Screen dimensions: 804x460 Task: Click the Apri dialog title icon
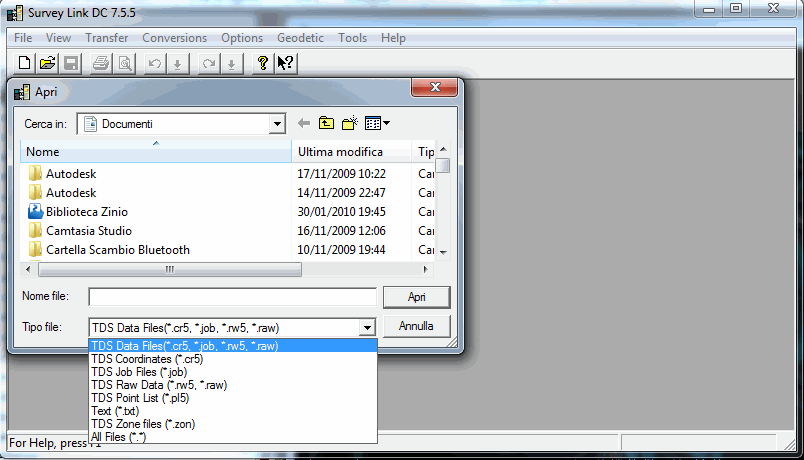point(22,92)
